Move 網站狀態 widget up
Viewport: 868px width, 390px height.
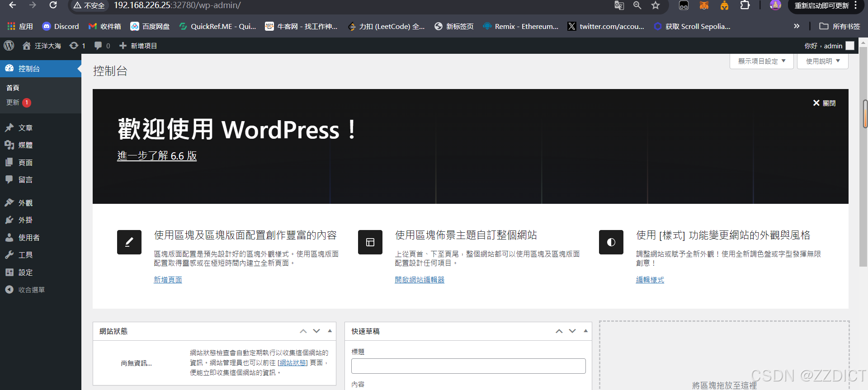tap(303, 331)
